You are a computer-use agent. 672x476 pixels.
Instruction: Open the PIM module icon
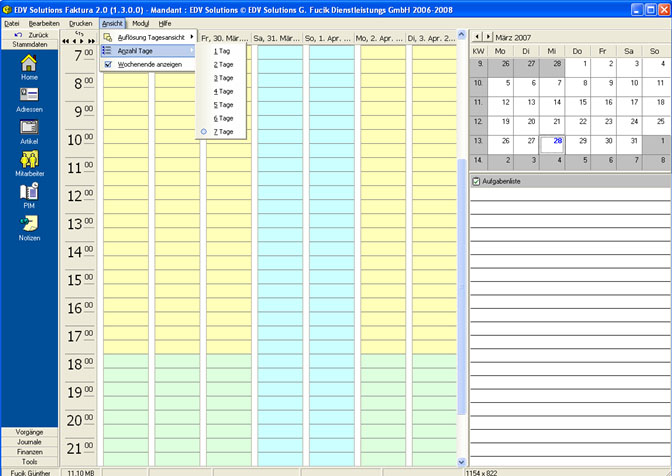29,195
